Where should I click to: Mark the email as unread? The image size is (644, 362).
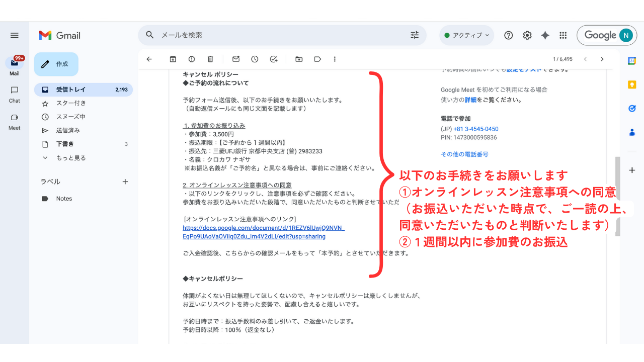(235, 59)
